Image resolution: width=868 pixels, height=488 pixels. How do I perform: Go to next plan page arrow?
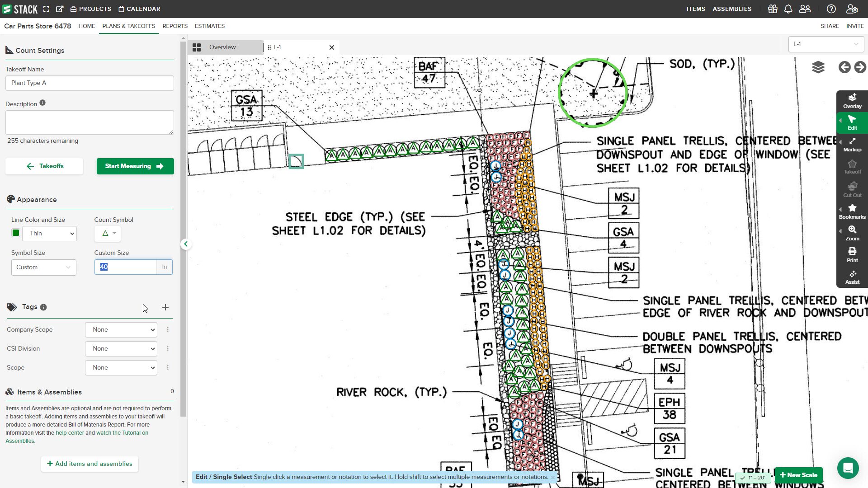coord(860,67)
